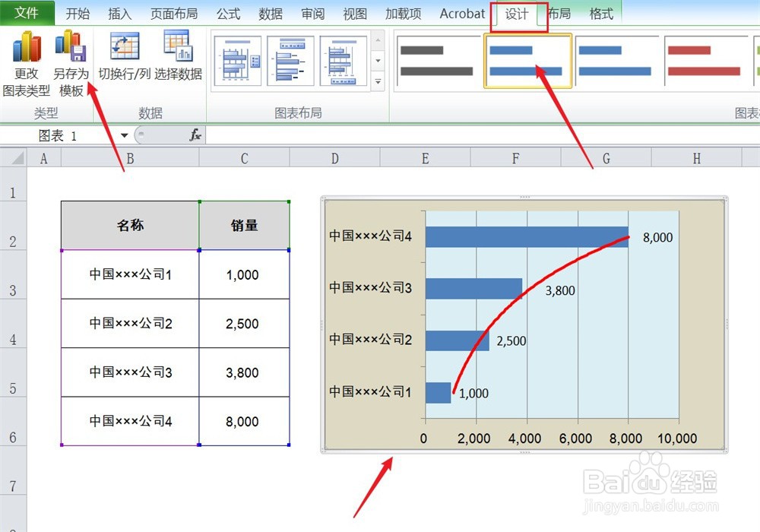760x532 pixels.
Task: Open the Name Box dropdown arrow
Action: [x=124, y=135]
